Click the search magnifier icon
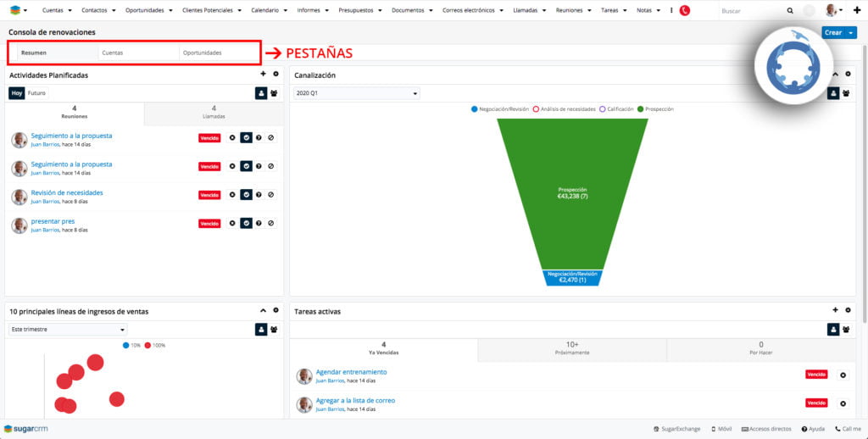This screenshot has height=439, width=868. 790,11
